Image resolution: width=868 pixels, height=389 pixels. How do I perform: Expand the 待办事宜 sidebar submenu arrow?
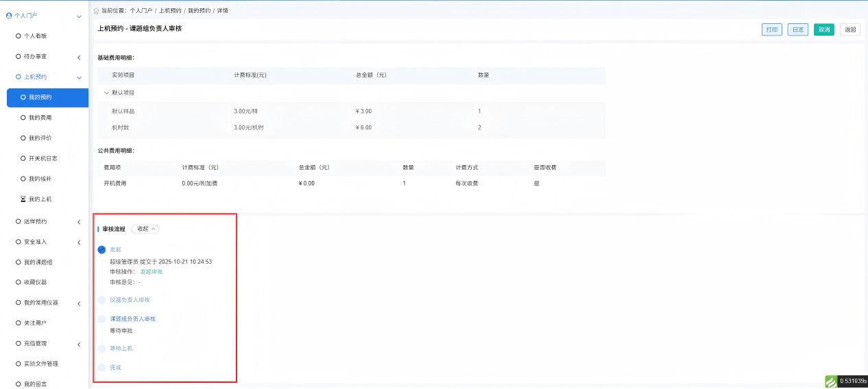pos(79,57)
